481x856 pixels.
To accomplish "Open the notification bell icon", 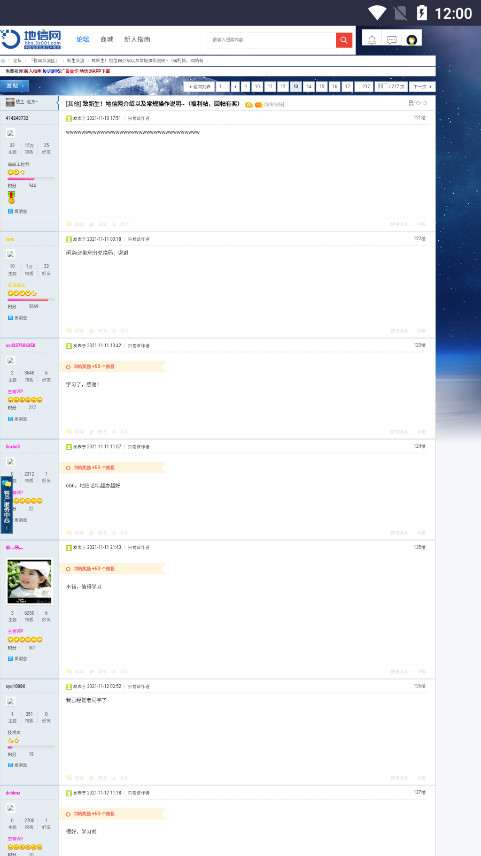I will (x=372, y=40).
